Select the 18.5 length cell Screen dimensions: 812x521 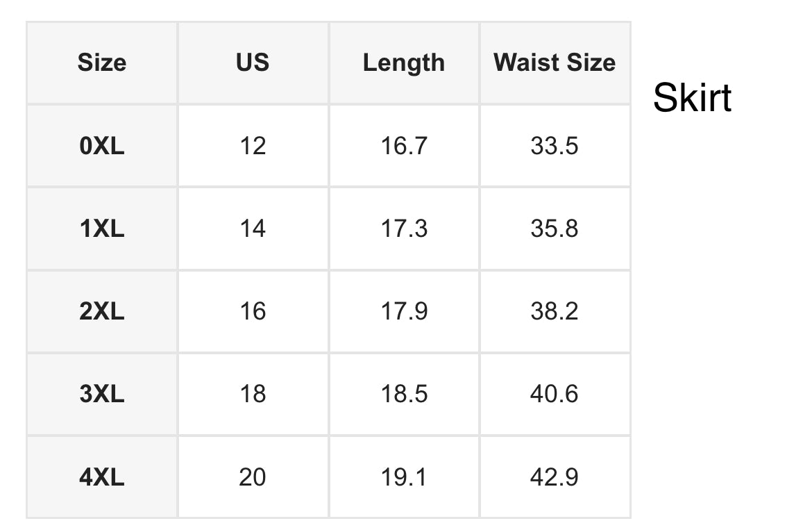coord(403,394)
